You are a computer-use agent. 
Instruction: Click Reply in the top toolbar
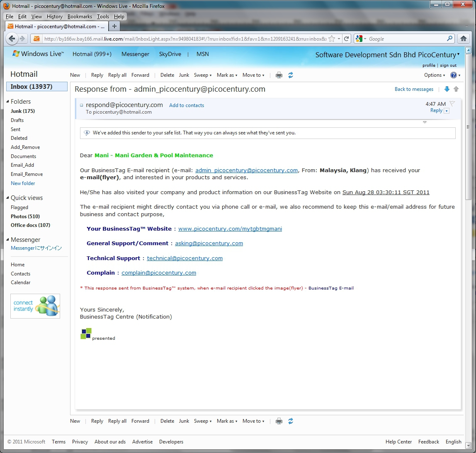(x=97, y=75)
